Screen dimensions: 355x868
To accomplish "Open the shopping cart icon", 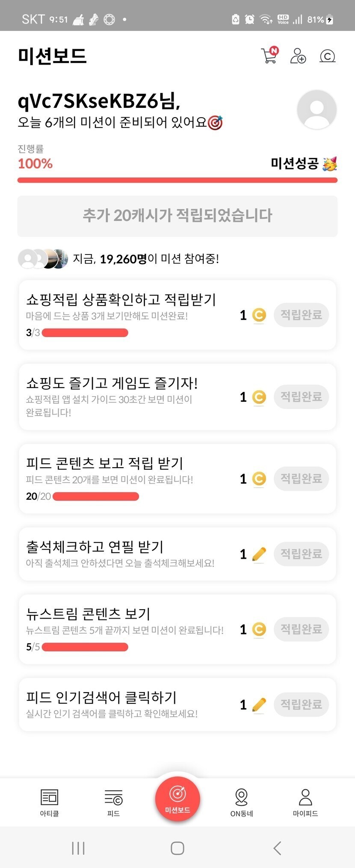I will (269, 56).
